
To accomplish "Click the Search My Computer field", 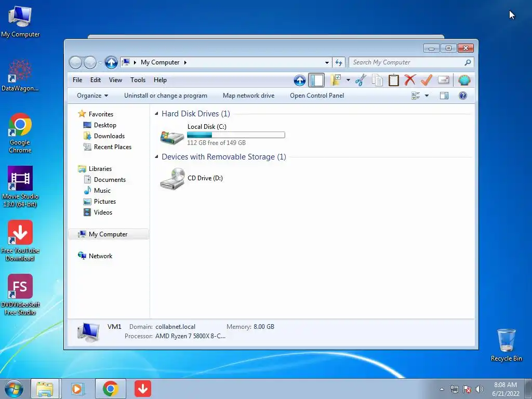I will 411,62.
